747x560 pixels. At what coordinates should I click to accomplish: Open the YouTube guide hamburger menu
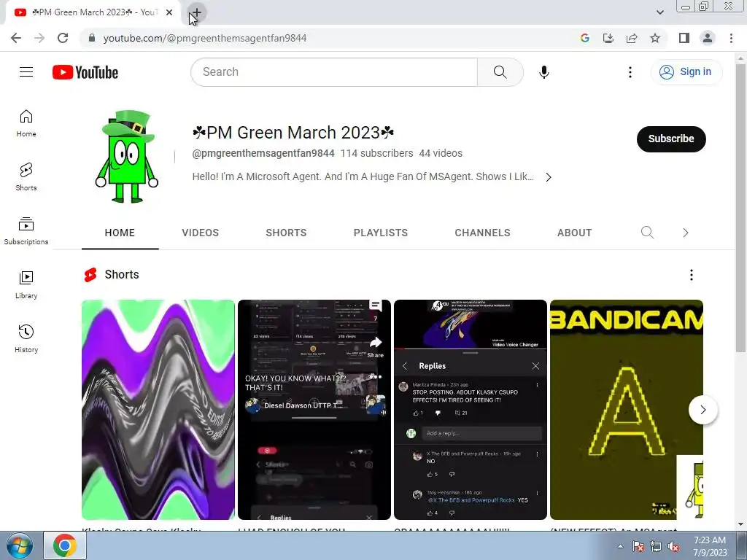26,72
